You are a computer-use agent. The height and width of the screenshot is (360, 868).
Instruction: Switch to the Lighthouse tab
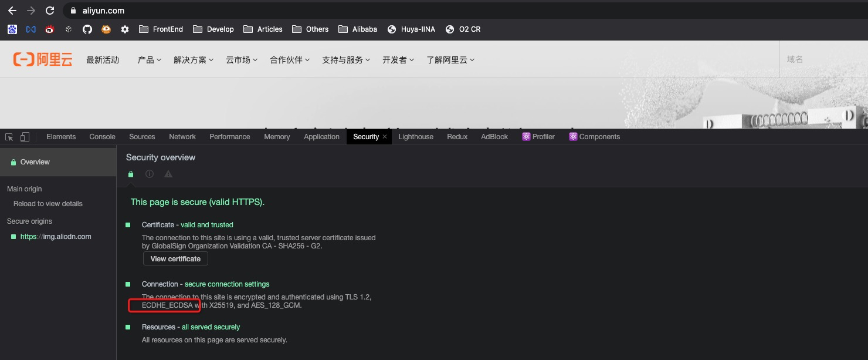(416, 137)
